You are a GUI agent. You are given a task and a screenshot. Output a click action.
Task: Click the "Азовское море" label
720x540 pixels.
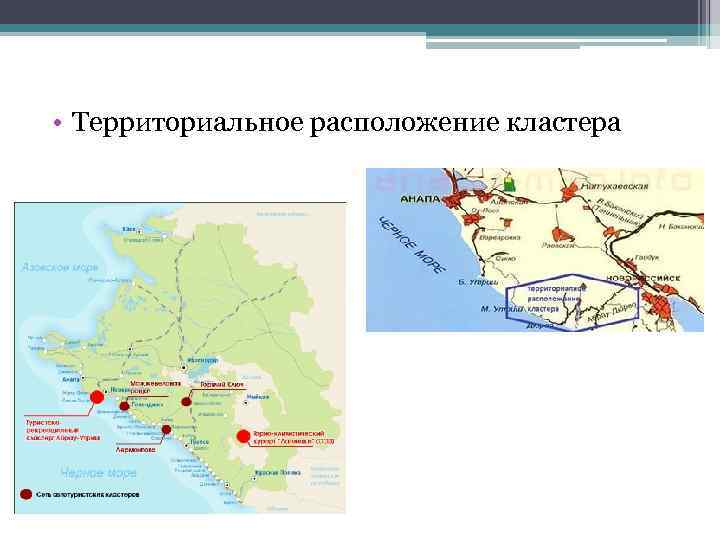[x=60, y=267]
